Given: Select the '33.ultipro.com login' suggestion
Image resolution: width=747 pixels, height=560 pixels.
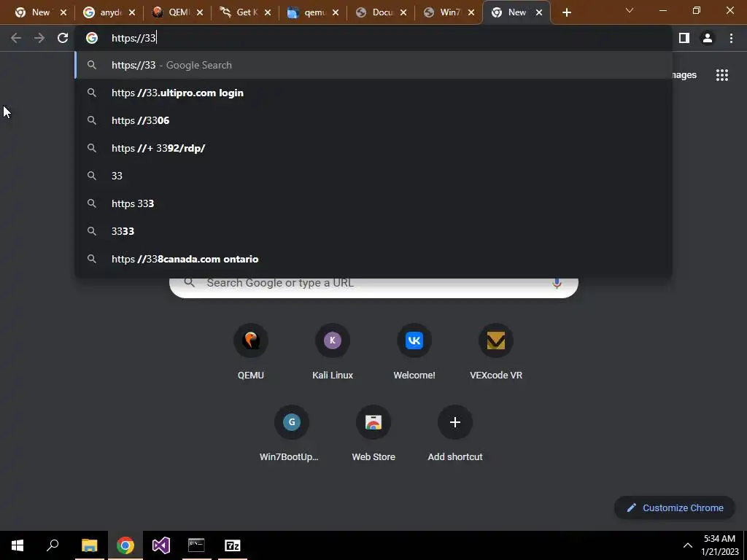Looking at the screenshot, I should click(373, 93).
